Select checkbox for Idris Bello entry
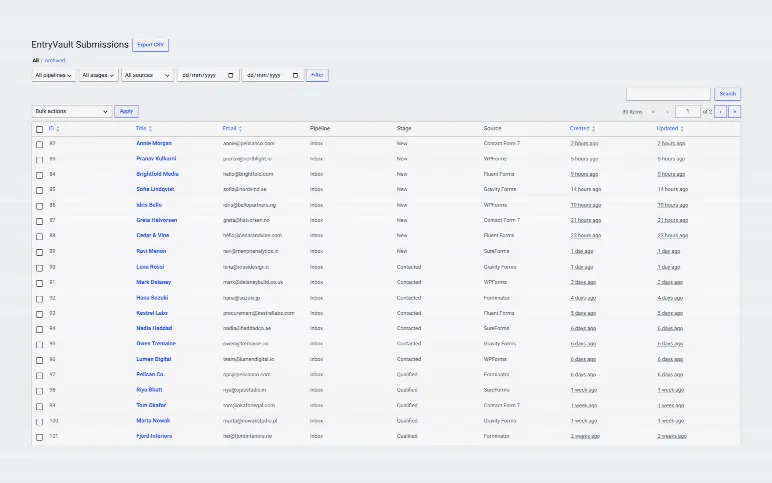772x483 pixels. (39, 206)
